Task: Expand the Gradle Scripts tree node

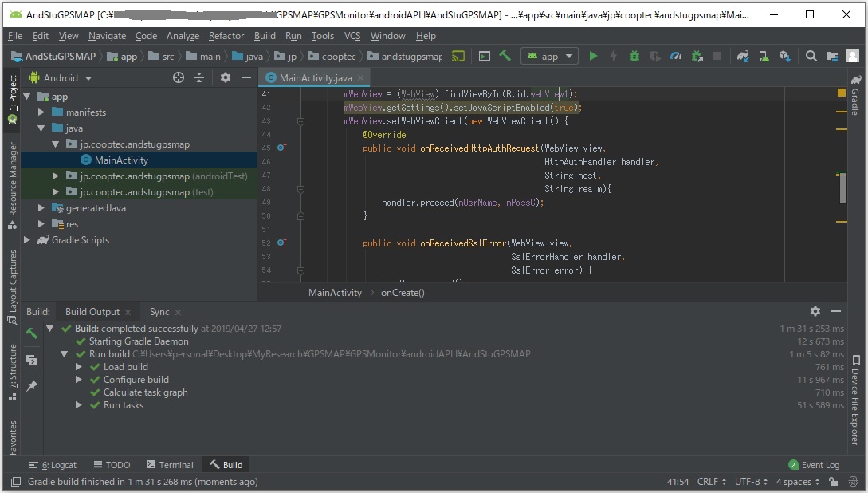Action: 27,240
